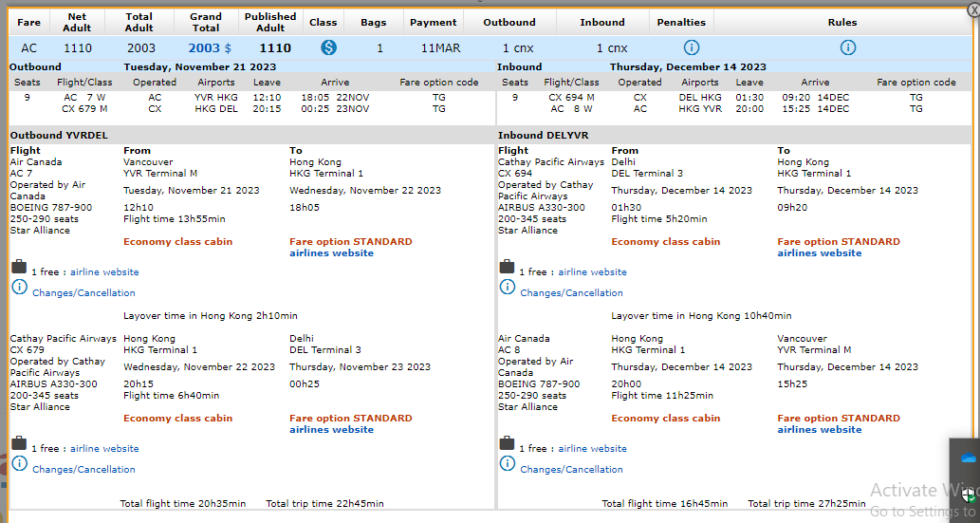This screenshot has width=980, height=523.
Task: Click baggage icon under outbound CX 679 flight
Action: point(19,443)
